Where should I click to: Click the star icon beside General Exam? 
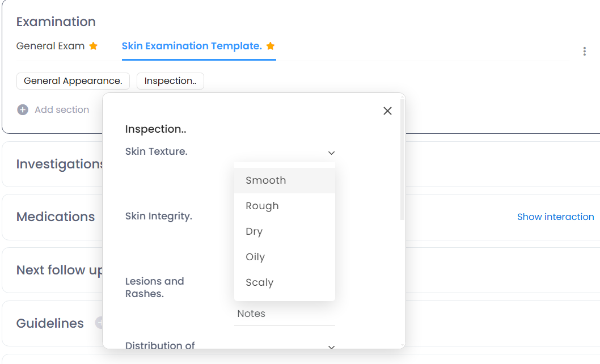[x=94, y=46]
